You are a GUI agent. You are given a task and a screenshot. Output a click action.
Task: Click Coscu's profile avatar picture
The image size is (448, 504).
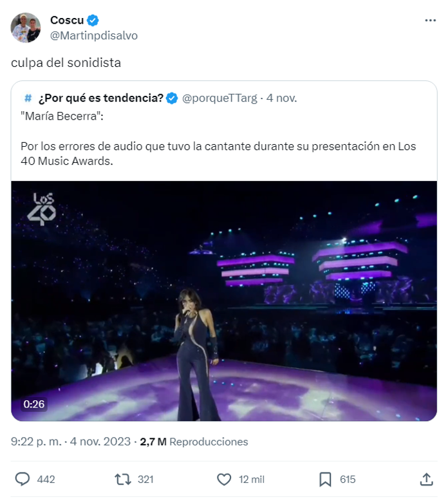[x=26, y=28]
